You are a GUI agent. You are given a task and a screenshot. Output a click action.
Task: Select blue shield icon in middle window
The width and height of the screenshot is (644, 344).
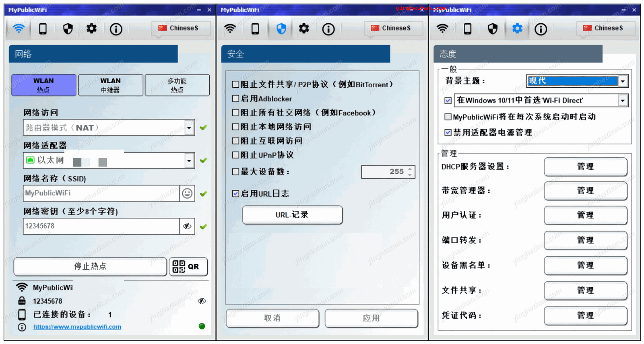point(281,29)
